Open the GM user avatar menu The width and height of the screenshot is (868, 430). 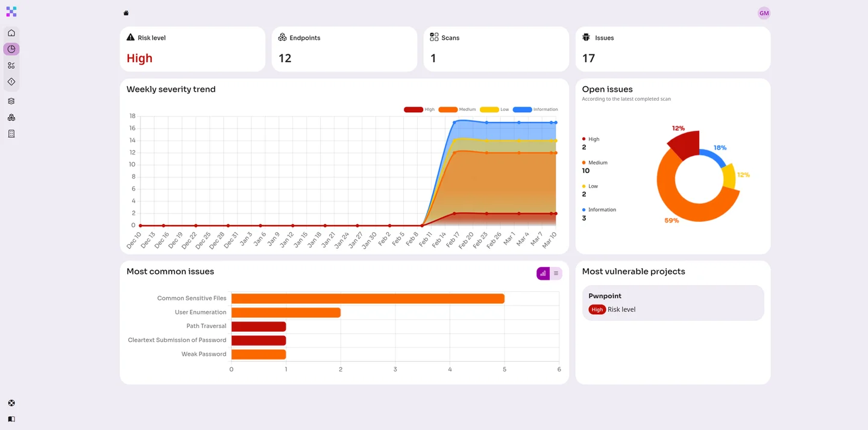tap(764, 13)
